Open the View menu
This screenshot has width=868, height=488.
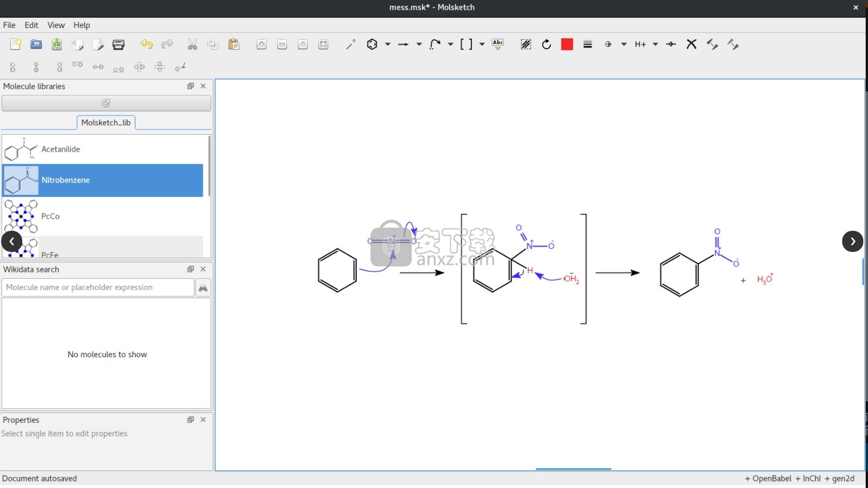click(x=56, y=25)
